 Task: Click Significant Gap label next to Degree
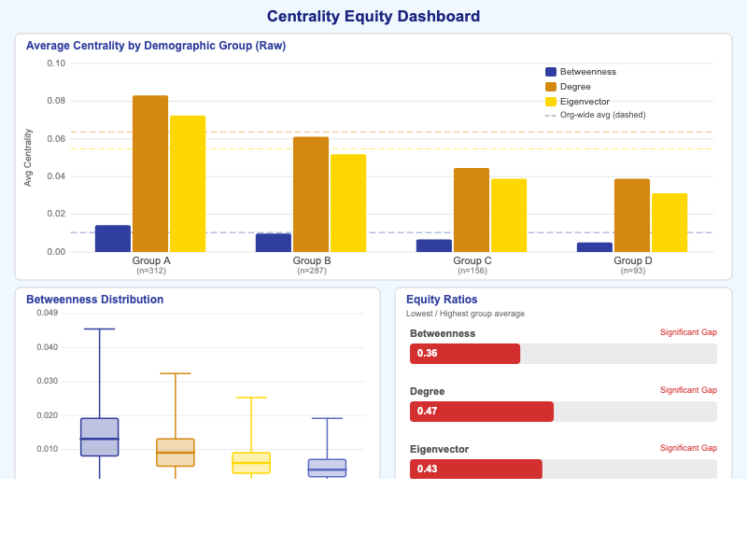click(x=688, y=390)
